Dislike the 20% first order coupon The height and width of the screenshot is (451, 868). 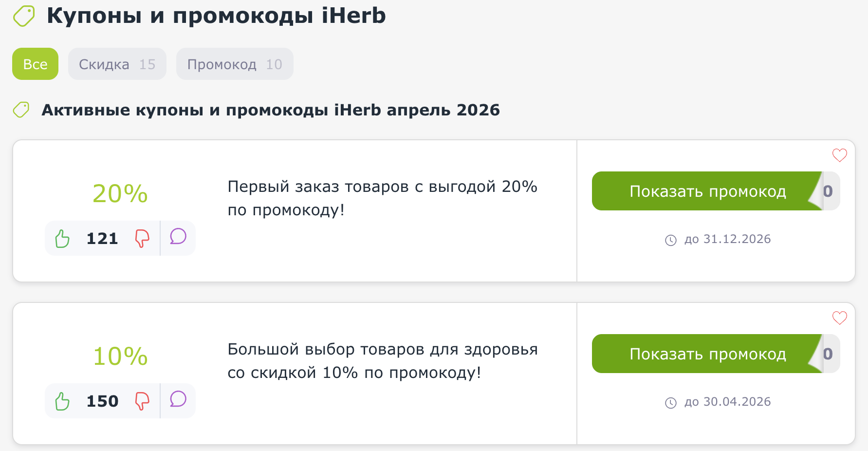click(142, 239)
